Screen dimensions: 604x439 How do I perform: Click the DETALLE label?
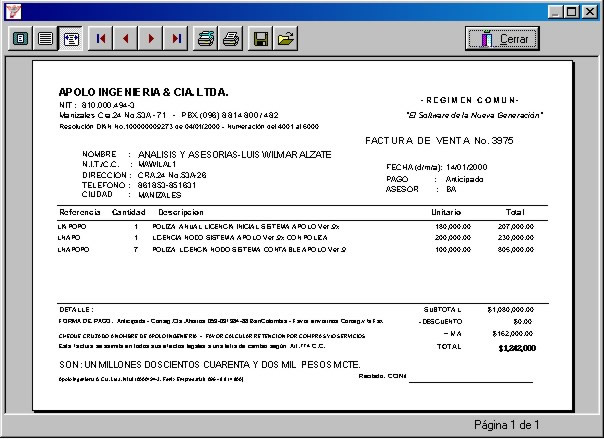[76, 310]
